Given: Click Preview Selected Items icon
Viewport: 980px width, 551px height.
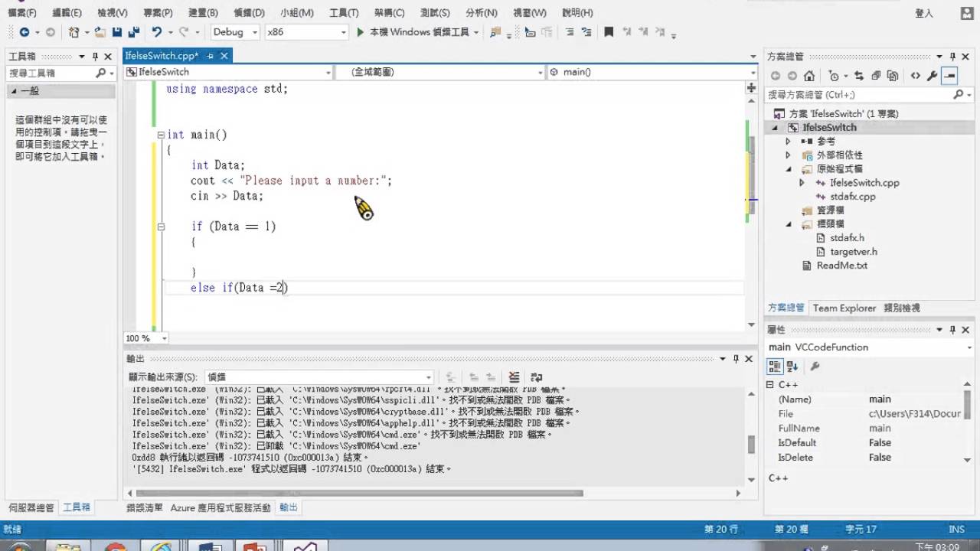Looking at the screenshot, I should click(x=949, y=76).
